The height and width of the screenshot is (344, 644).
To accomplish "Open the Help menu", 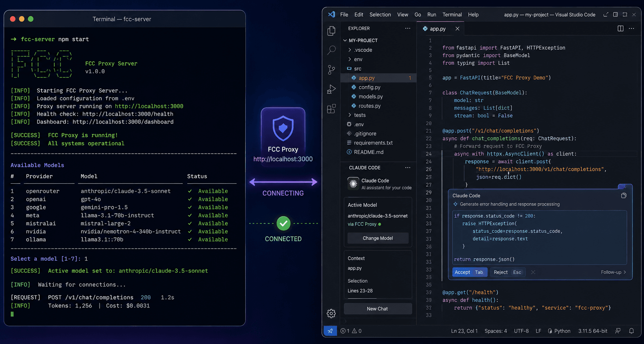I will [x=473, y=15].
